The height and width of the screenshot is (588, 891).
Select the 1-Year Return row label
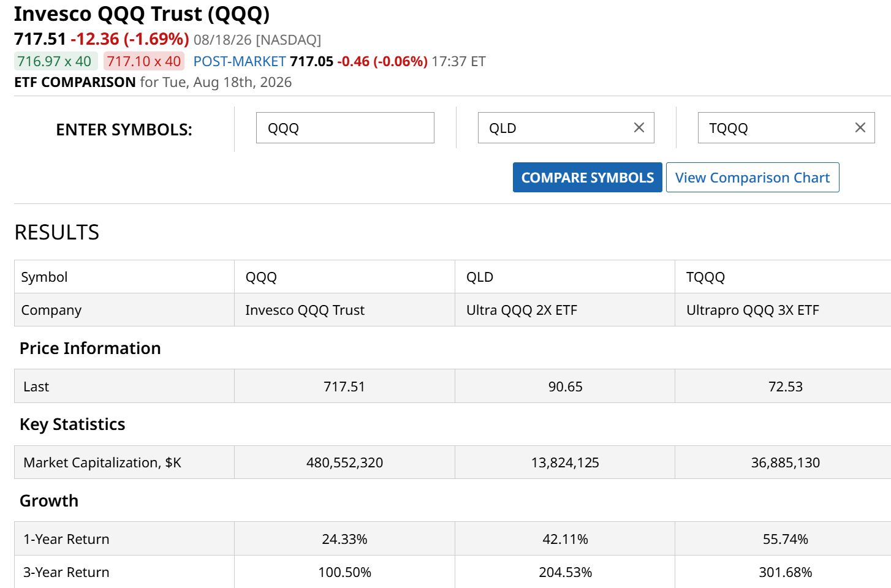pos(66,539)
